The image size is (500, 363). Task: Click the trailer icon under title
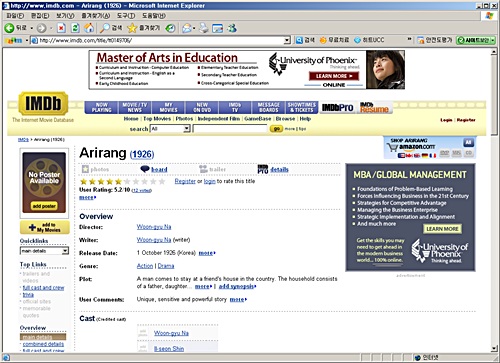click(x=203, y=169)
